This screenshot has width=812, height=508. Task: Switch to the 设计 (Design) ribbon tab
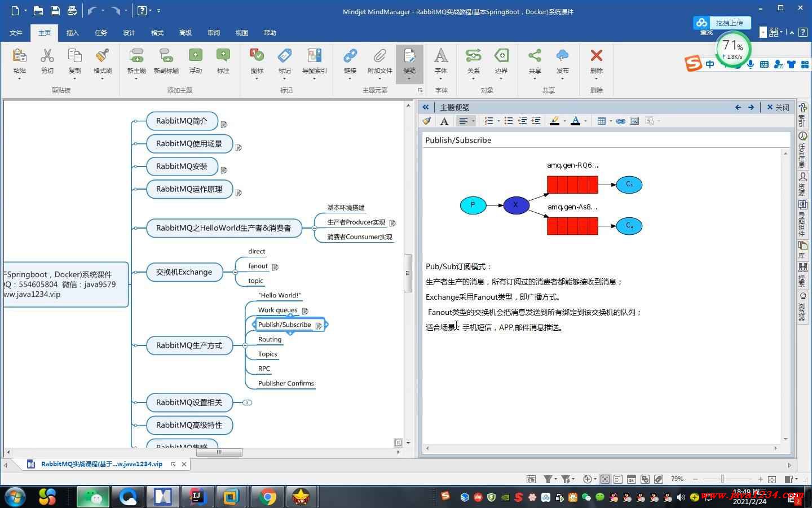[x=129, y=33]
